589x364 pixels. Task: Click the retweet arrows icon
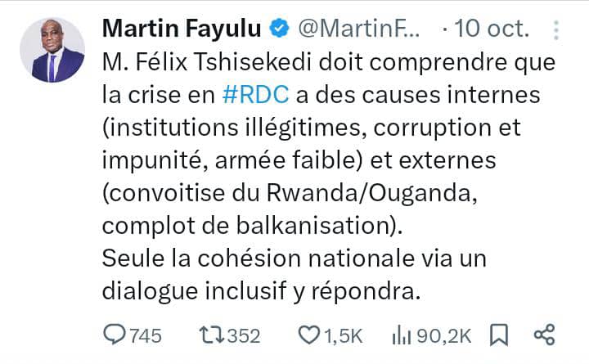(x=211, y=335)
